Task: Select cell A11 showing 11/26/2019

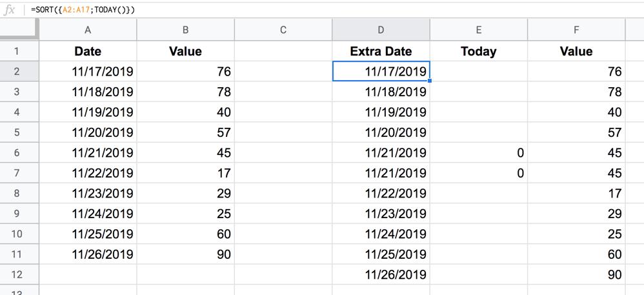Action: 88,254
